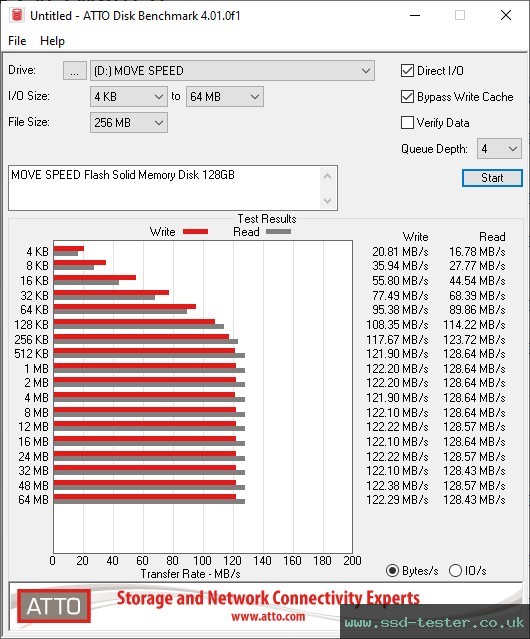This screenshot has width=530, height=639.
Task: Open the File Size dropdown 256 MB
Action: coord(128,123)
